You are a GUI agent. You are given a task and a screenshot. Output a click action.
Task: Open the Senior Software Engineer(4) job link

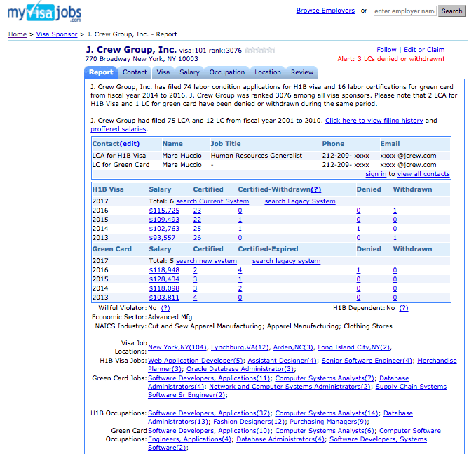point(367,361)
